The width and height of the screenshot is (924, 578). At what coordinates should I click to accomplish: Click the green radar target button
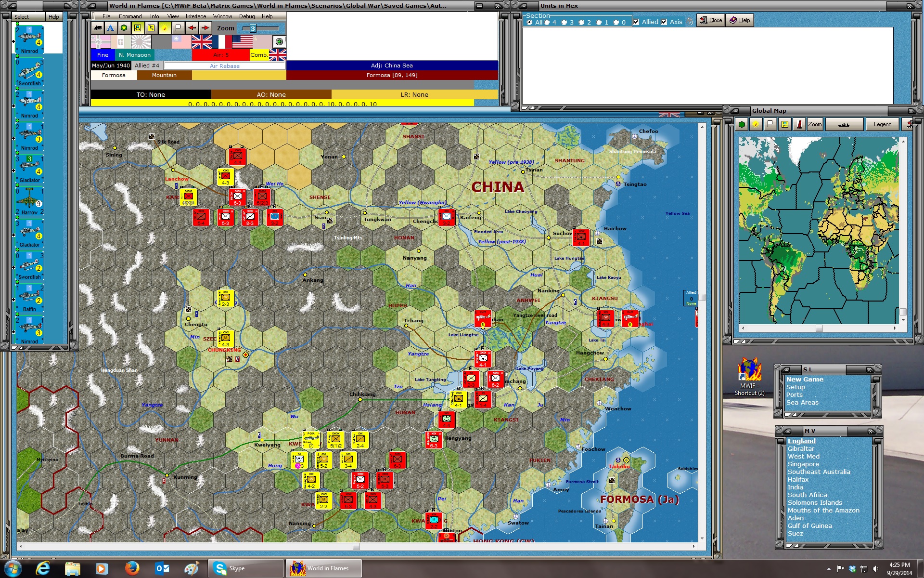click(x=279, y=42)
